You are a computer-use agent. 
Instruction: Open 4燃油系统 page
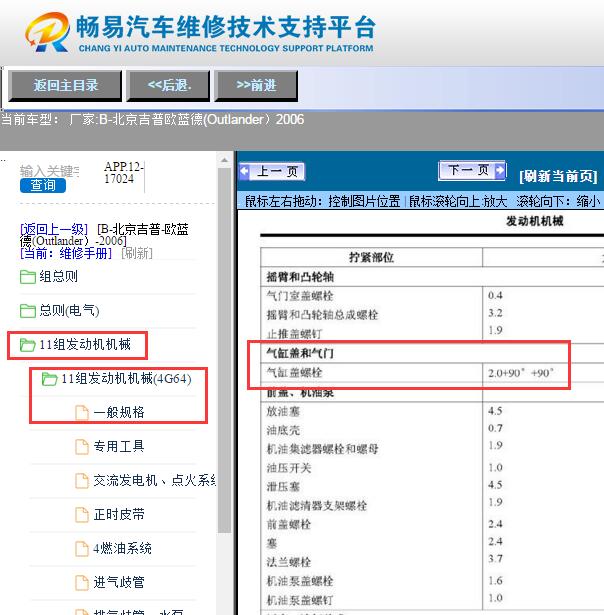[x=122, y=548]
